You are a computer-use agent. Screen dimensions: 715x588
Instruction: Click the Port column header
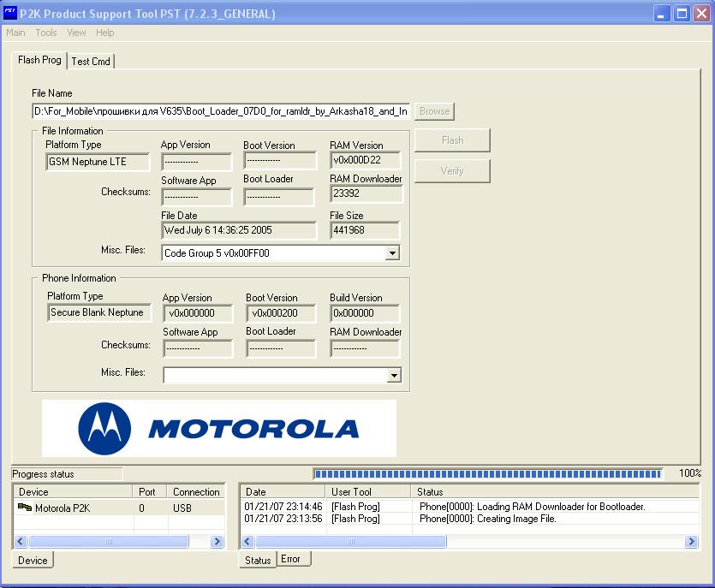(151, 492)
